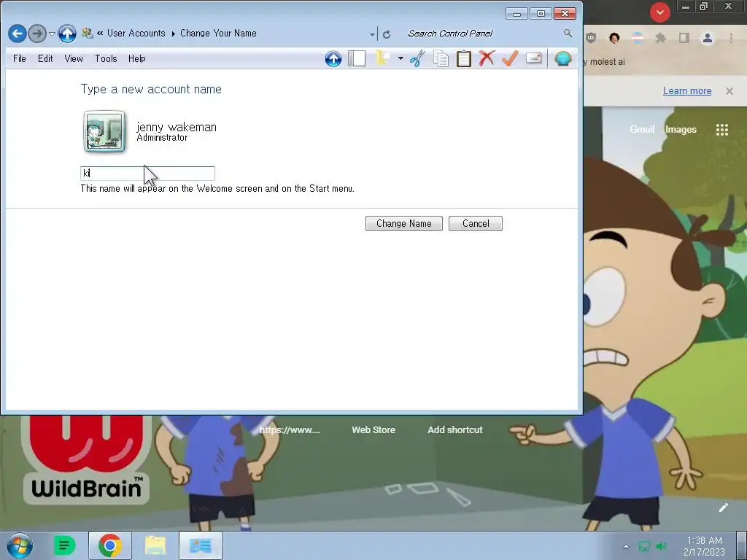
Task: Click the striped flag extension icon
Action: coord(638,38)
